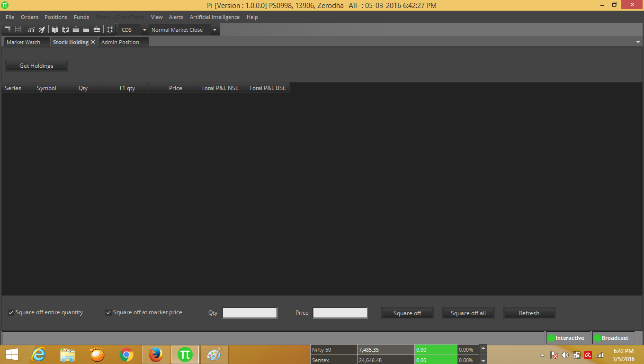Click the Windows Start button
Screen dimensions: 644x364
11,355
